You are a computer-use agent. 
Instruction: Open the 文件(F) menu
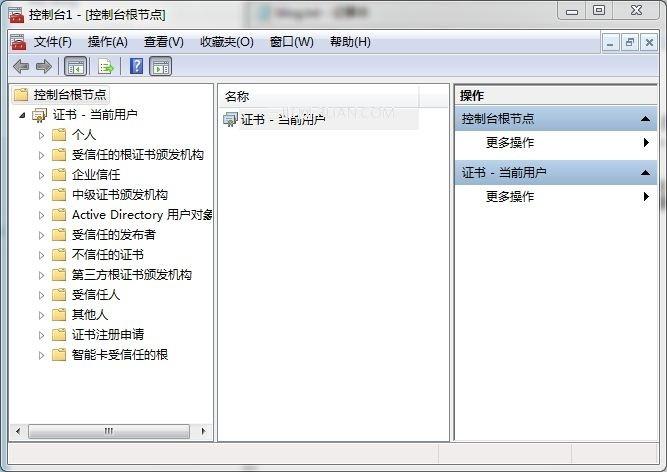click(53, 42)
